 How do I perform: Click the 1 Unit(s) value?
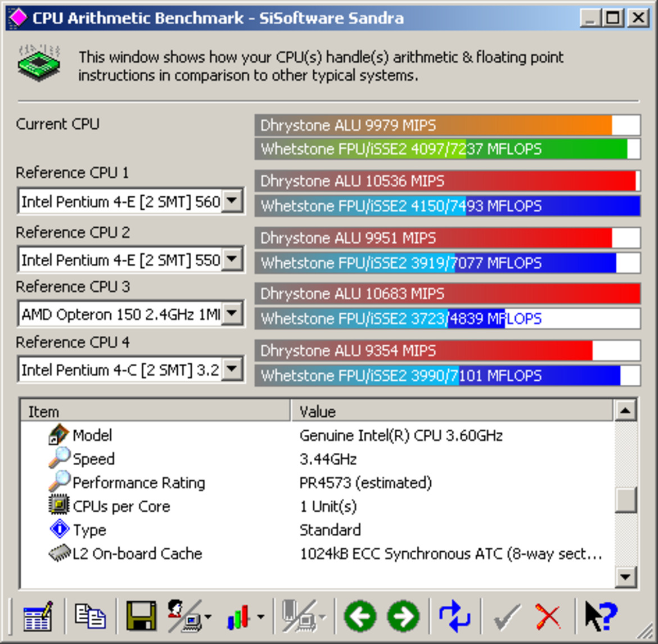[x=328, y=506]
